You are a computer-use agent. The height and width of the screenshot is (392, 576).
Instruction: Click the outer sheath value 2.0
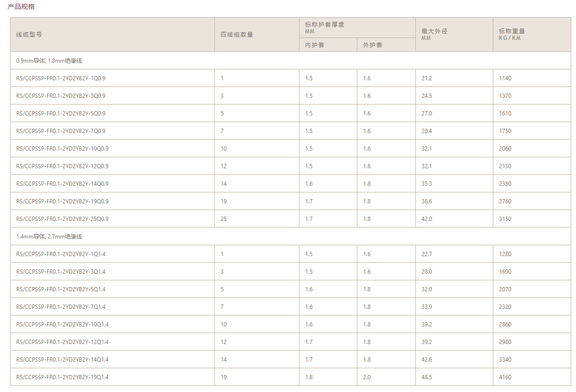367,377
